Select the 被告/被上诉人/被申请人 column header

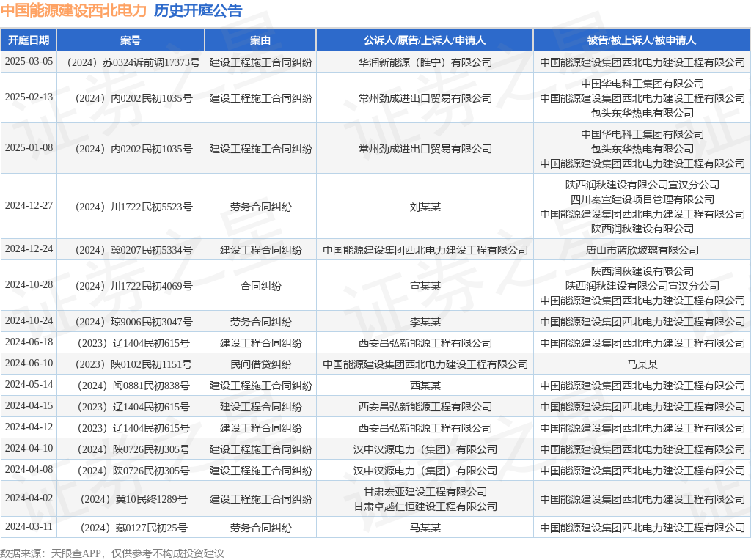[x=642, y=40]
